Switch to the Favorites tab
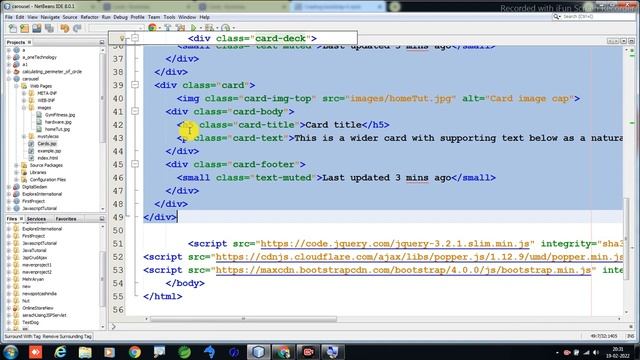 point(66,219)
